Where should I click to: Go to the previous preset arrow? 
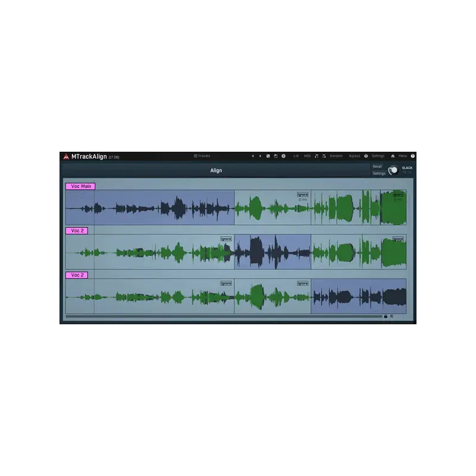(252, 156)
